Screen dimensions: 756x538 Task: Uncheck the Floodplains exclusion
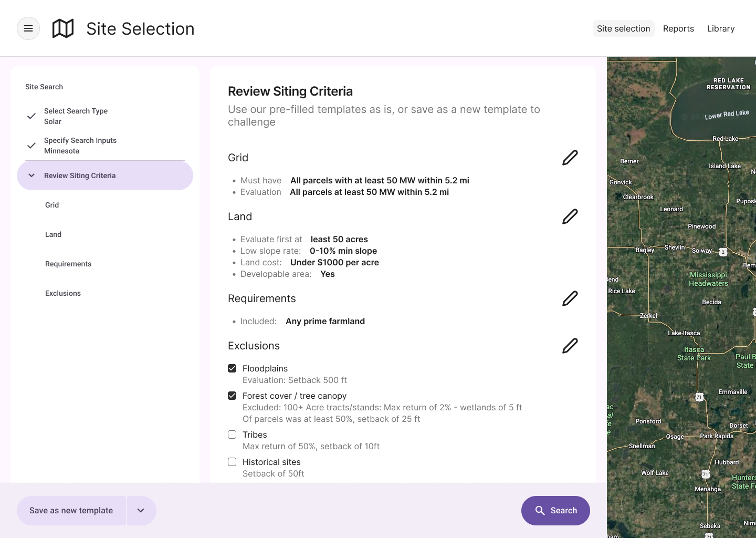tap(232, 368)
